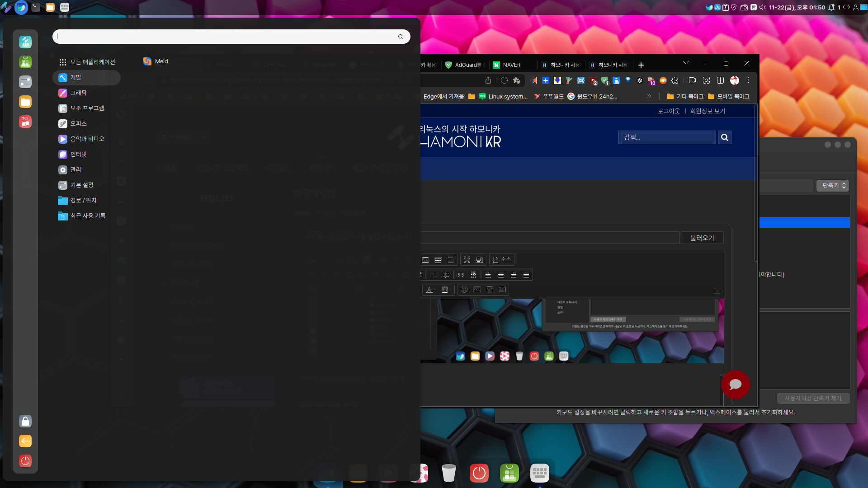Expand the tab search chevron in browser
Image resolution: width=868 pixels, height=488 pixels.
coord(686,63)
